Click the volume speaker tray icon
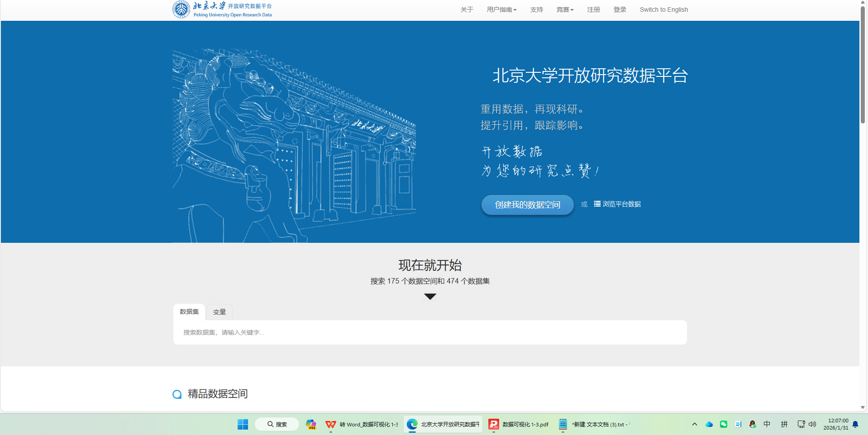 pos(812,424)
